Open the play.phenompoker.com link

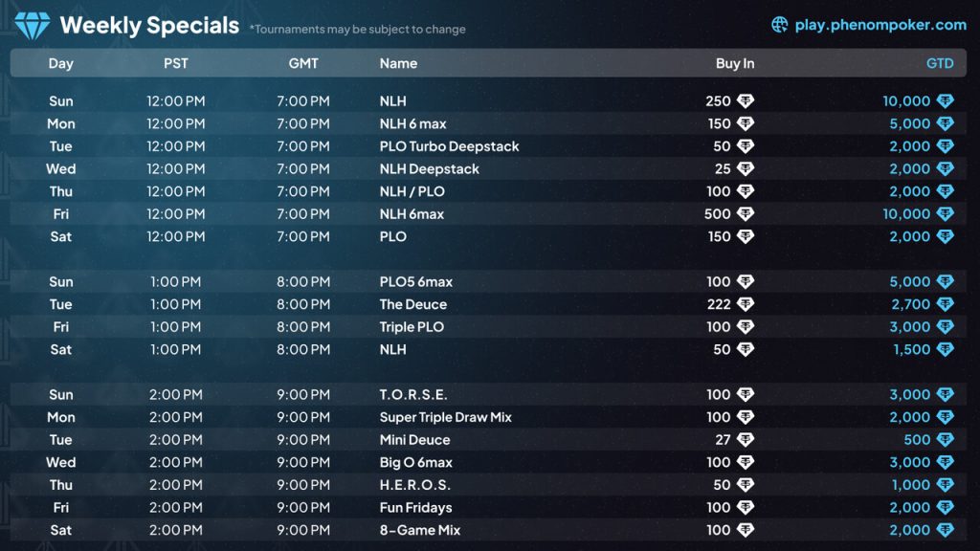(x=880, y=25)
